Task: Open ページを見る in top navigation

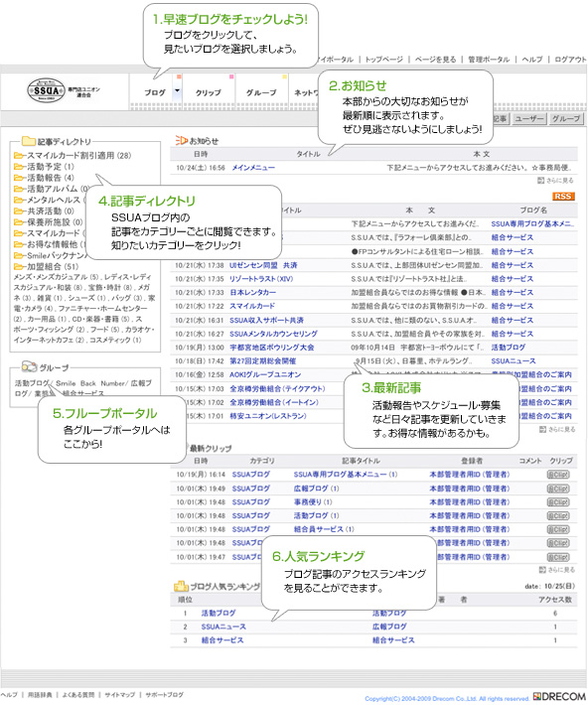Action: 435,60
